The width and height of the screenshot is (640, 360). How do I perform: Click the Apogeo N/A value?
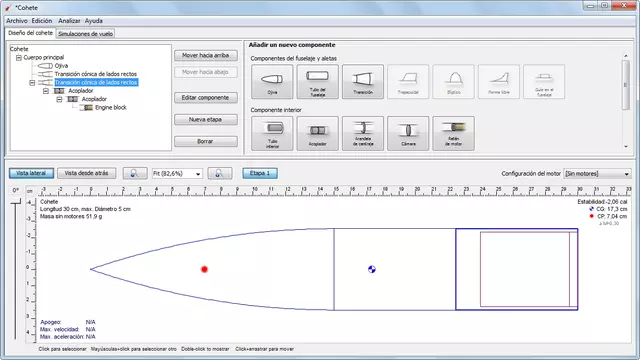coord(91,322)
